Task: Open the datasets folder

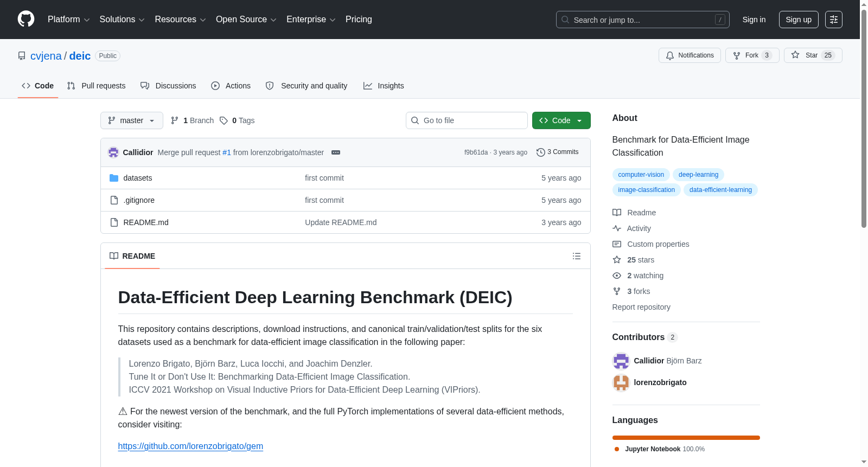Action: [138, 178]
